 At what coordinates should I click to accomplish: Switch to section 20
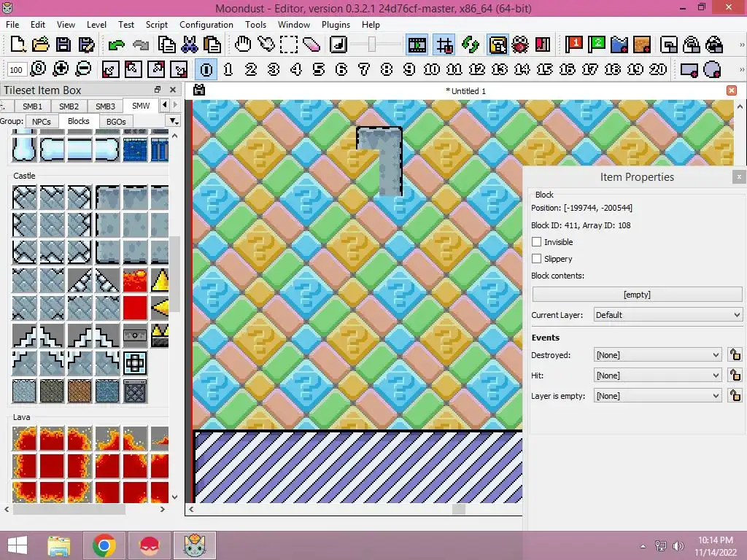coord(658,69)
